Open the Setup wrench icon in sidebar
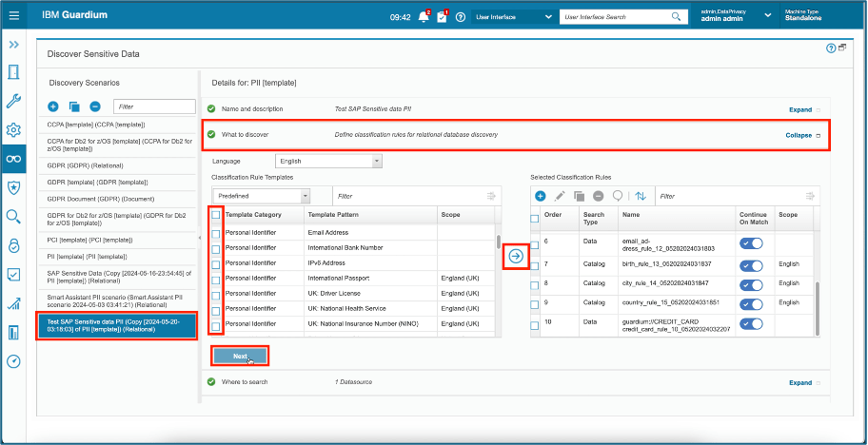 pyautogui.click(x=14, y=101)
